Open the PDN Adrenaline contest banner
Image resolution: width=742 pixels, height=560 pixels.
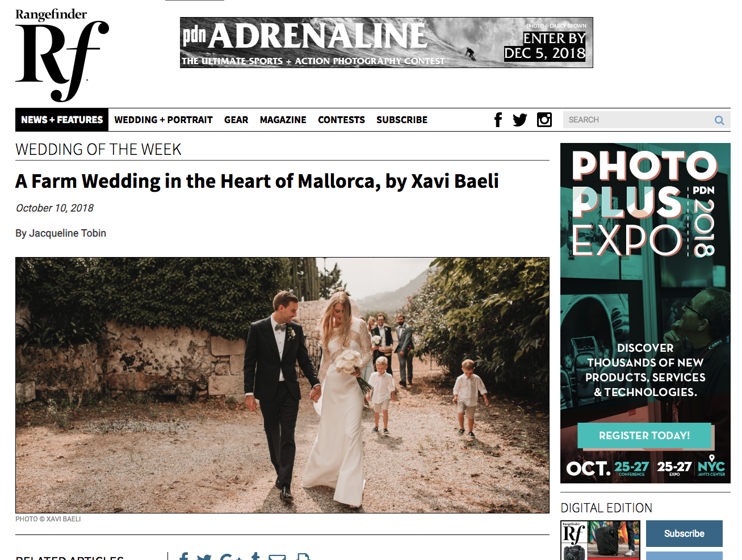pos(387,43)
